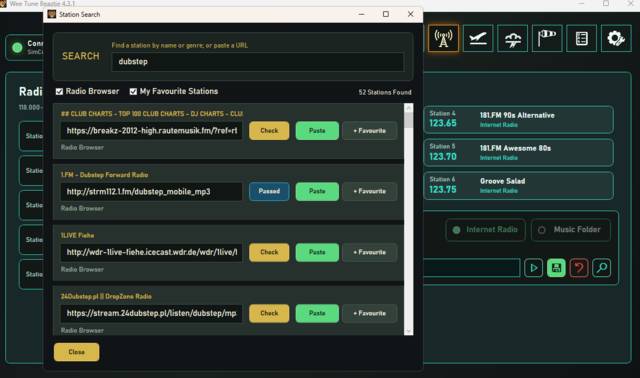Maximize the Station Search window
Screen dimensions: 640x378
coord(386,14)
